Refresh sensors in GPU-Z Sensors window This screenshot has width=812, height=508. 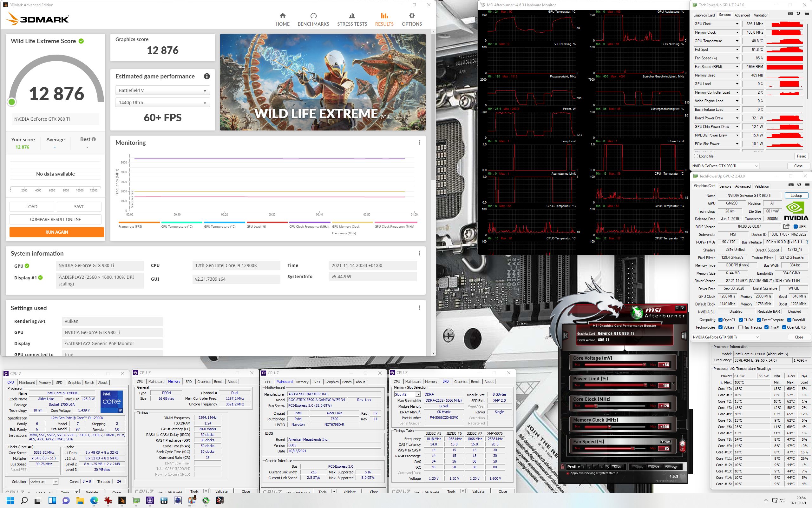(799, 14)
